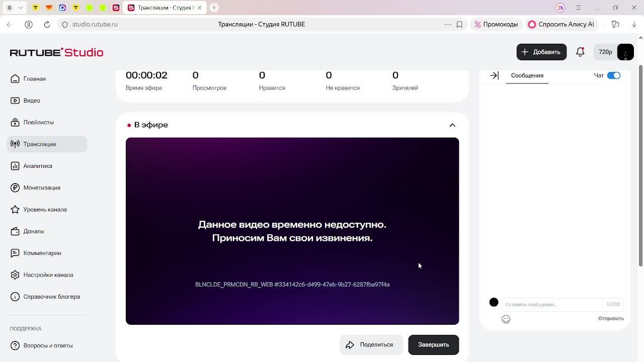End the stream with Завершить button
Image resolution: width=644 pixels, height=362 pixels.
point(433,345)
